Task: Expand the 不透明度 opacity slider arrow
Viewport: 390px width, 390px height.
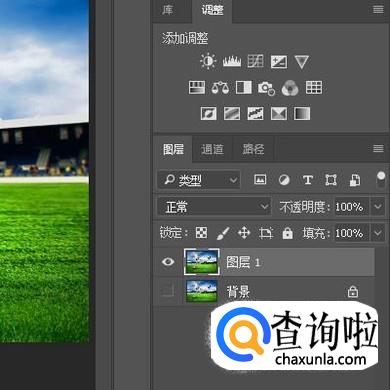Action: tap(378, 207)
